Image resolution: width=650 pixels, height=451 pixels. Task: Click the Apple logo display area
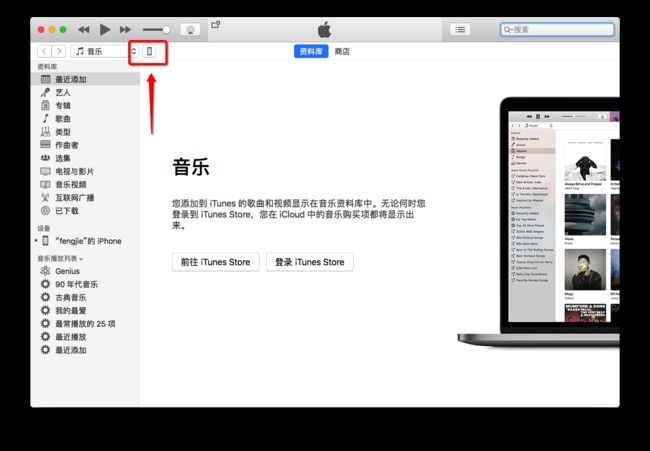325,29
